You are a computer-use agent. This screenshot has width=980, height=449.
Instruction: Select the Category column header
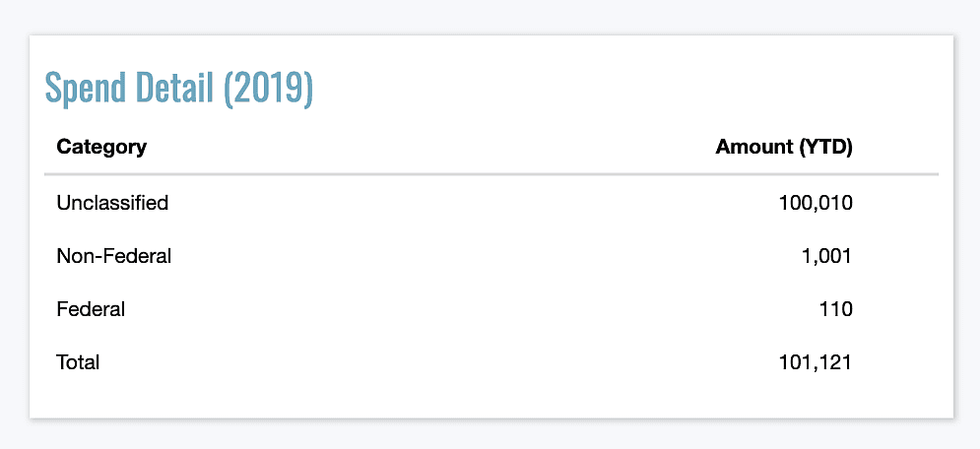(101, 148)
